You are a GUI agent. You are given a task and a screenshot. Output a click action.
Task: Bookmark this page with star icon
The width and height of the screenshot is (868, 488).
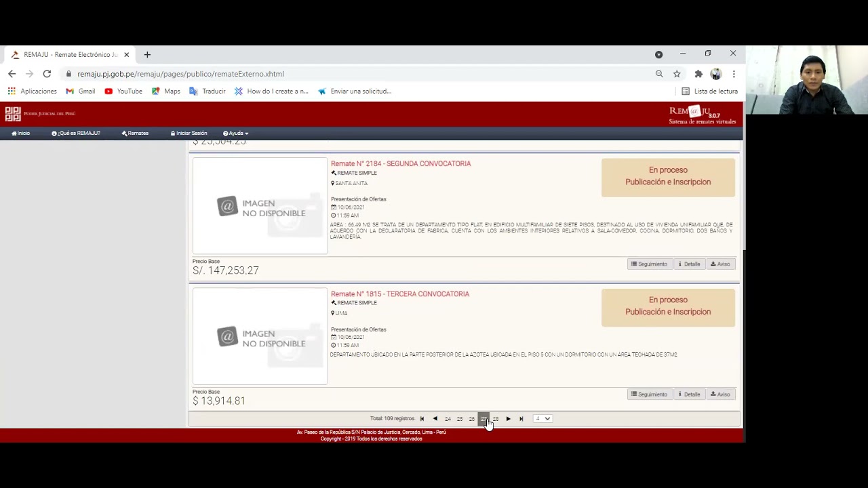tap(677, 74)
